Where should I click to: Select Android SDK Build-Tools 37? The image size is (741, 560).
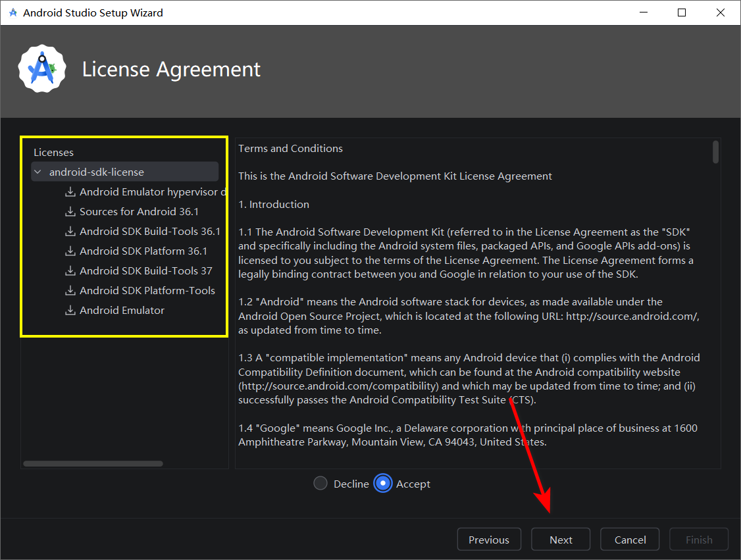(x=145, y=270)
